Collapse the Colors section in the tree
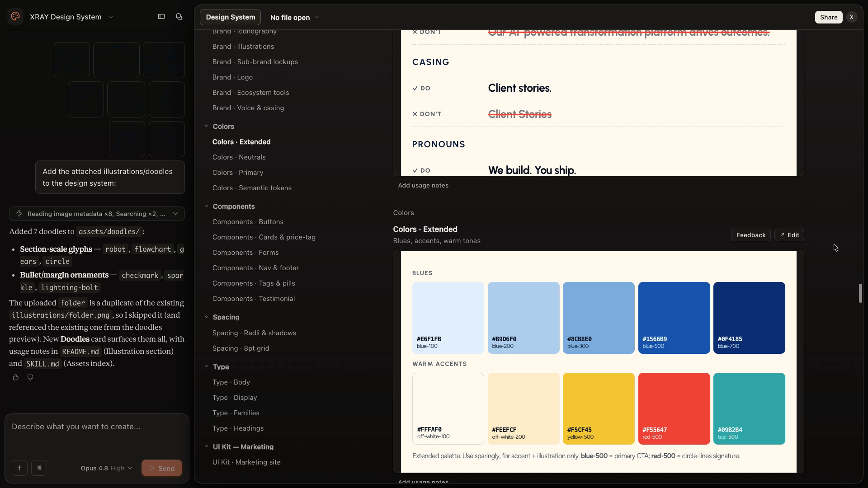The height and width of the screenshot is (488, 868). pos(206,127)
